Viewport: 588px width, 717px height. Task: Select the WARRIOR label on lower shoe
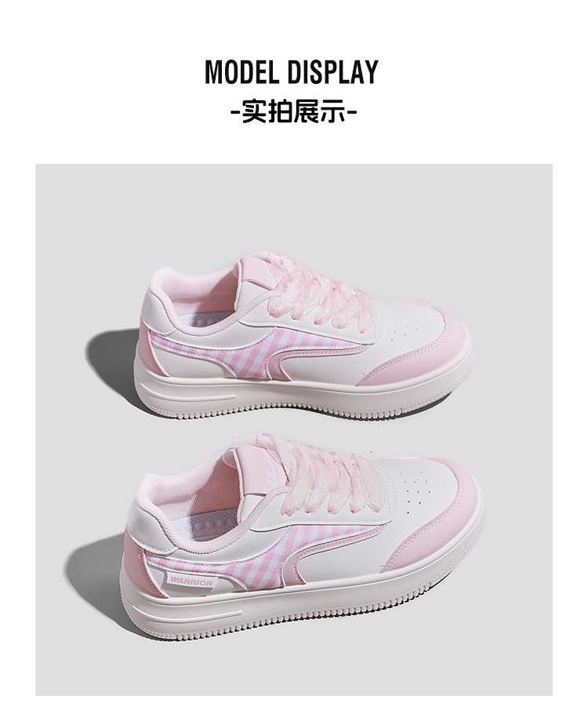pyautogui.click(x=191, y=582)
